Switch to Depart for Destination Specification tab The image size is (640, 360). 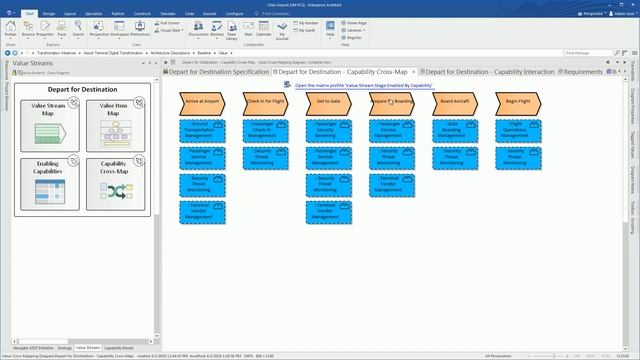point(216,72)
